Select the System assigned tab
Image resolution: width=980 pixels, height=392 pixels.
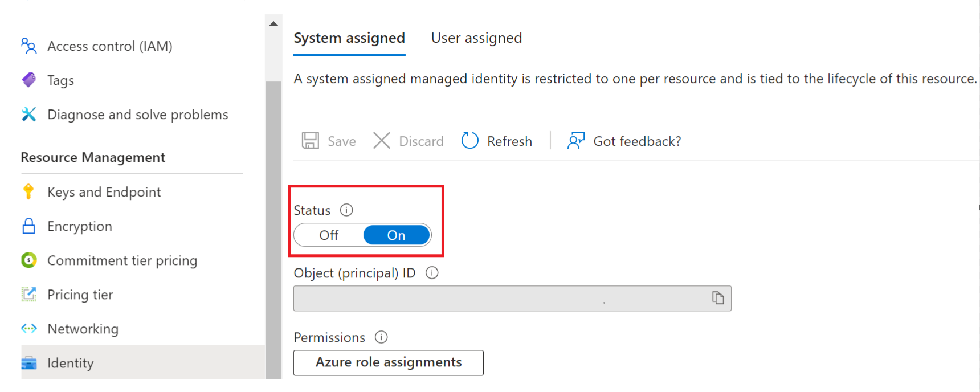pos(349,38)
